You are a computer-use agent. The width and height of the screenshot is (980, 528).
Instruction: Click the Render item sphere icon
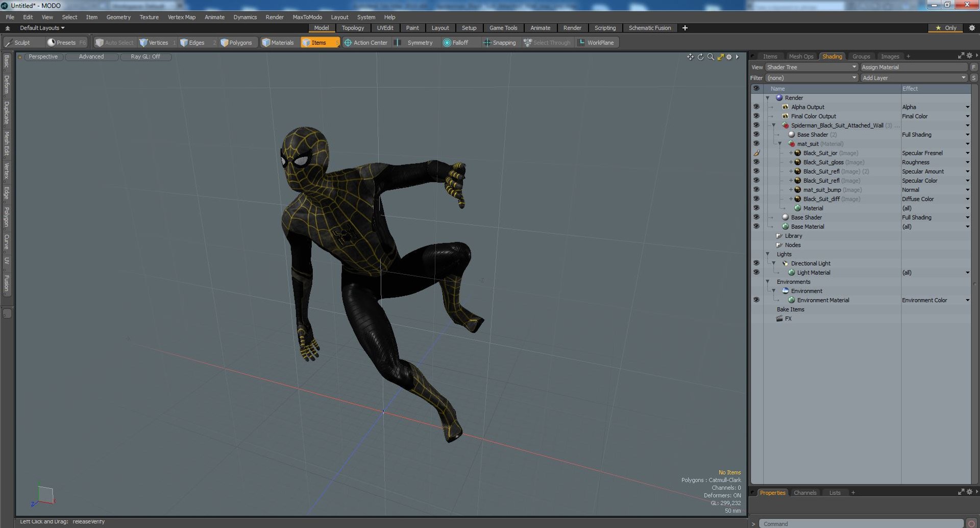click(x=779, y=98)
